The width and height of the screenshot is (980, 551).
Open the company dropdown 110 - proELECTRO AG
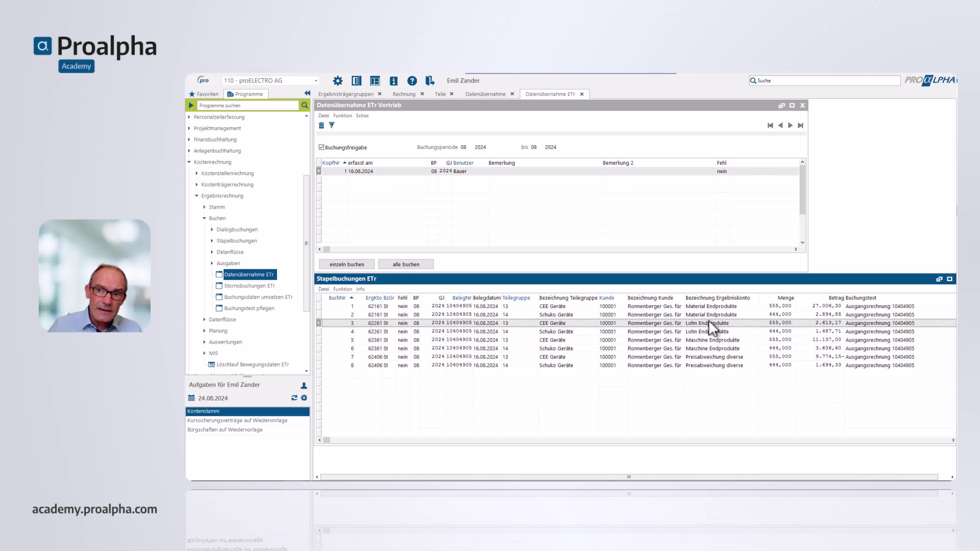click(316, 81)
